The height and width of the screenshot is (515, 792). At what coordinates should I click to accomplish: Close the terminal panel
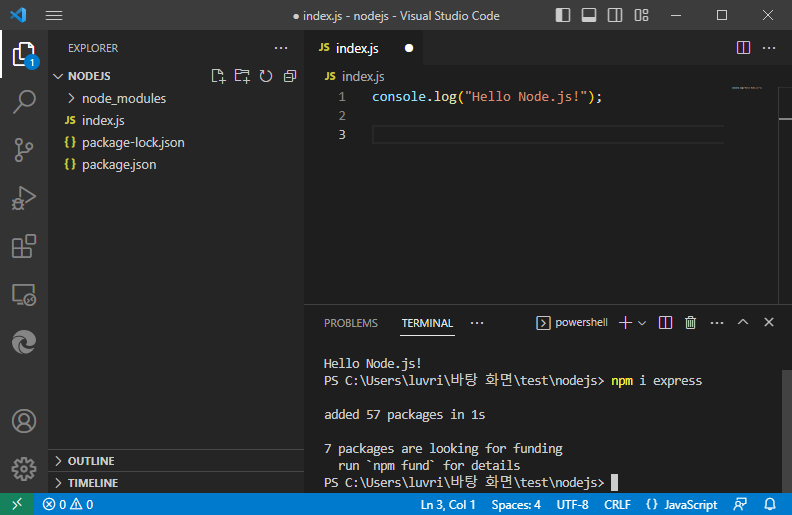pyautogui.click(x=769, y=322)
